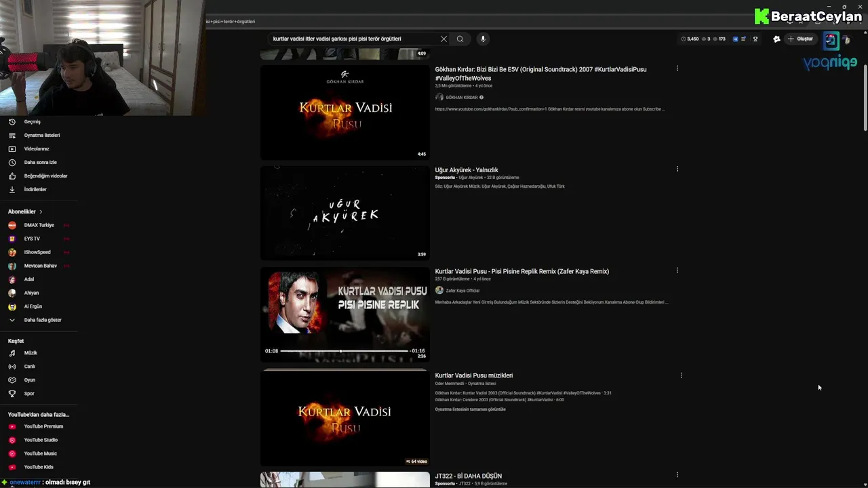Click the Oluştur create button
868x488 pixels.
pos(800,39)
